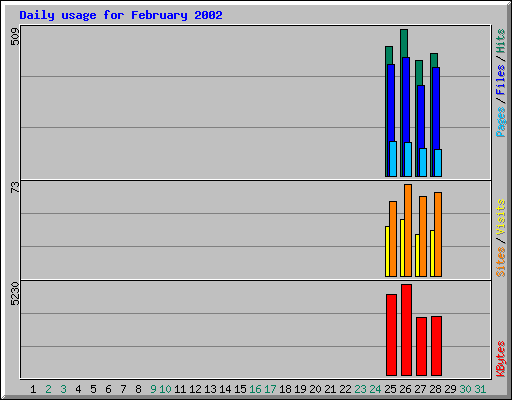Select the yellow Visits bar for day 28
The width and height of the screenshot is (512, 400).
click(x=432, y=254)
